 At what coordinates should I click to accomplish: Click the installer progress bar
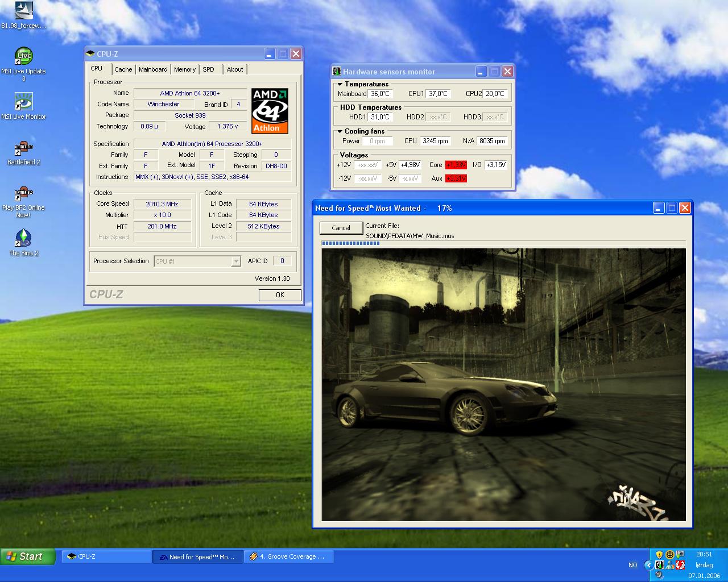(503, 243)
